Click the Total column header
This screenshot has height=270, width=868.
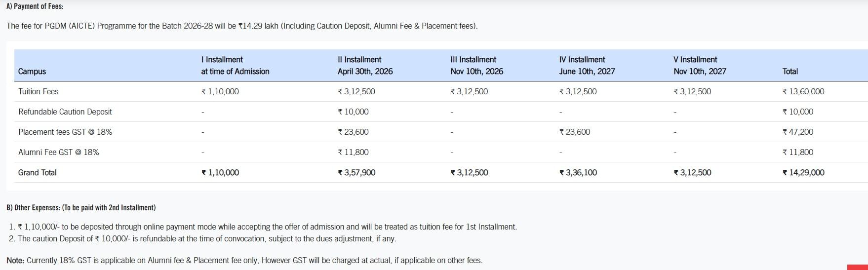pos(790,71)
